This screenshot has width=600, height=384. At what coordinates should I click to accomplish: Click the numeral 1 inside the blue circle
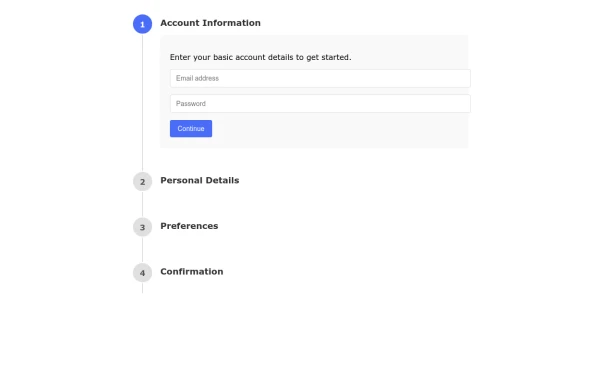point(142,24)
